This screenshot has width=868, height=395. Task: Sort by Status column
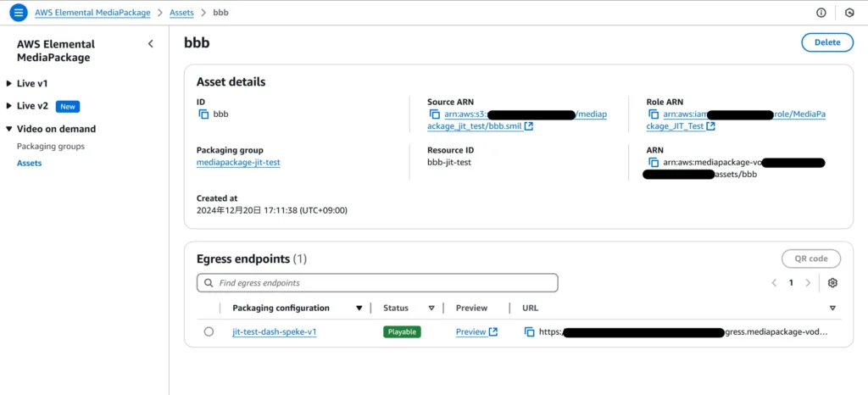pyautogui.click(x=431, y=309)
